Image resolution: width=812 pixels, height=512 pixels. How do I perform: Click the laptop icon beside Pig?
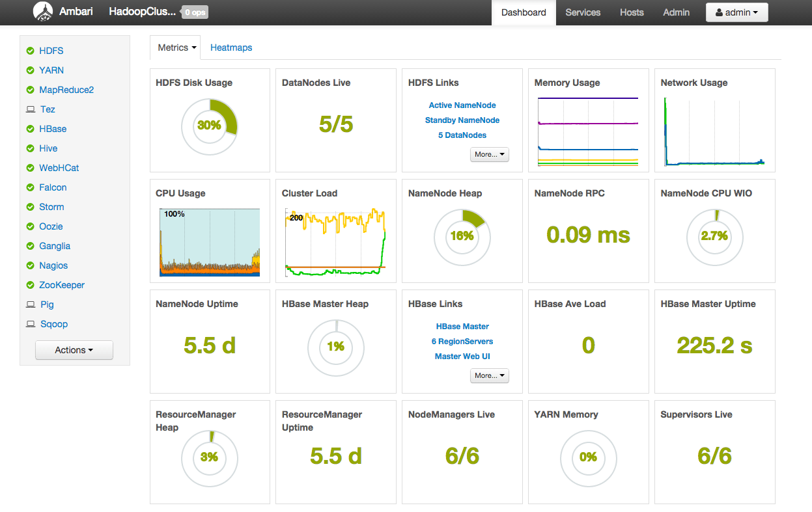30,304
